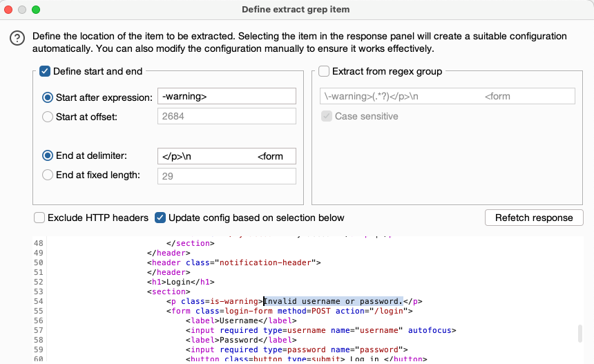
Task: Click the response panel vertical scrollbar
Action: pyautogui.click(x=579, y=334)
